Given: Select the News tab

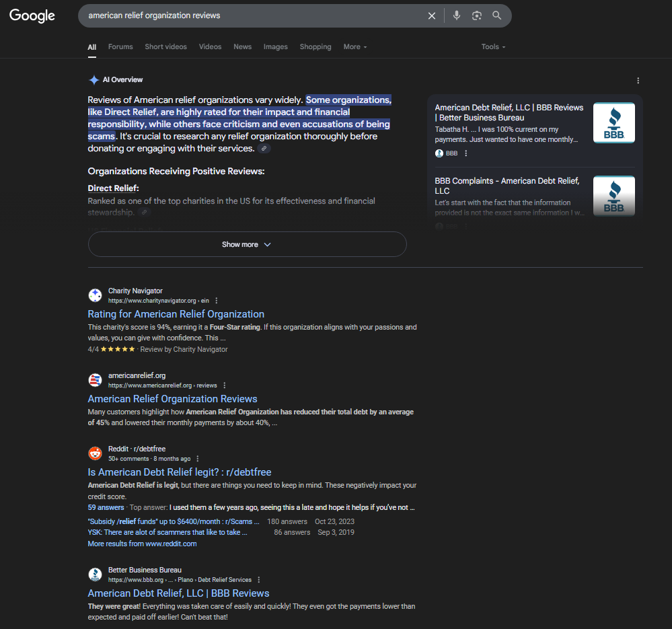Looking at the screenshot, I should click(242, 47).
